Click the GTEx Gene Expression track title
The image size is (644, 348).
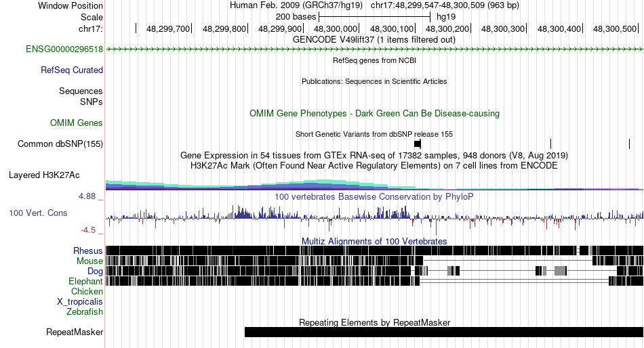point(374,156)
